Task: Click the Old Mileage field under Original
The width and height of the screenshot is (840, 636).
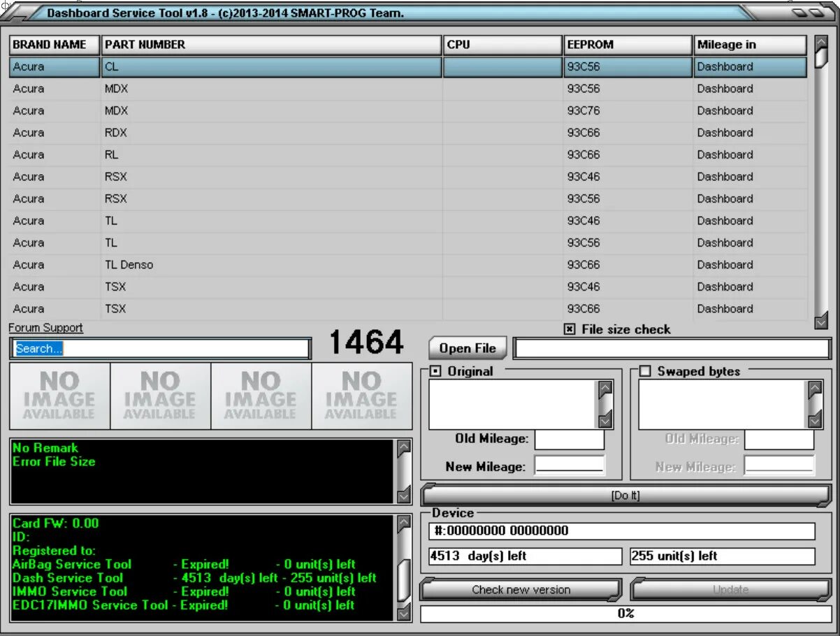Action: (x=570, y=440)
